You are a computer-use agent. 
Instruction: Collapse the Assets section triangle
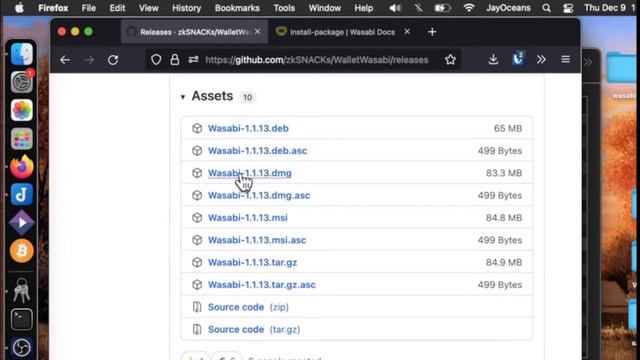(x=183, y=97)
